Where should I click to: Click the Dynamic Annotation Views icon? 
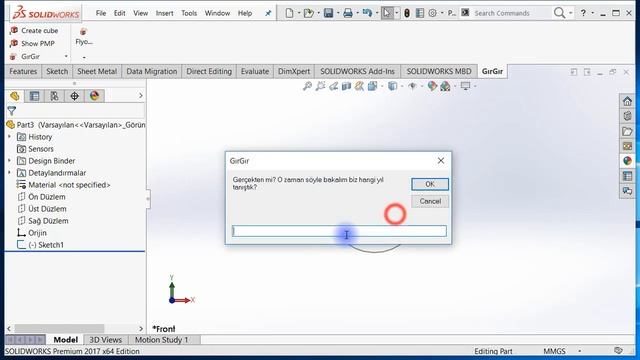tap(359, 86)
